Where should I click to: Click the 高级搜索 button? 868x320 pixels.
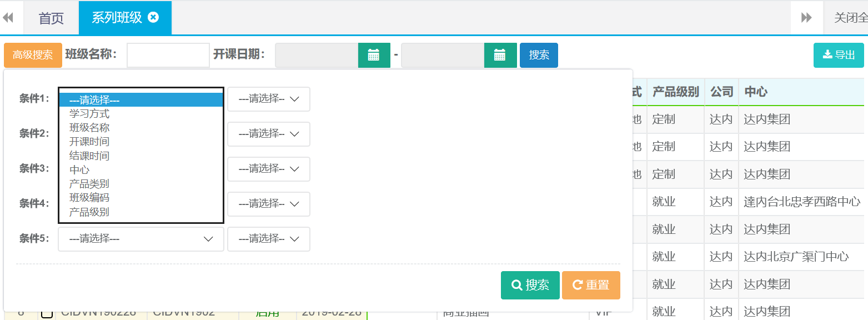33,55
